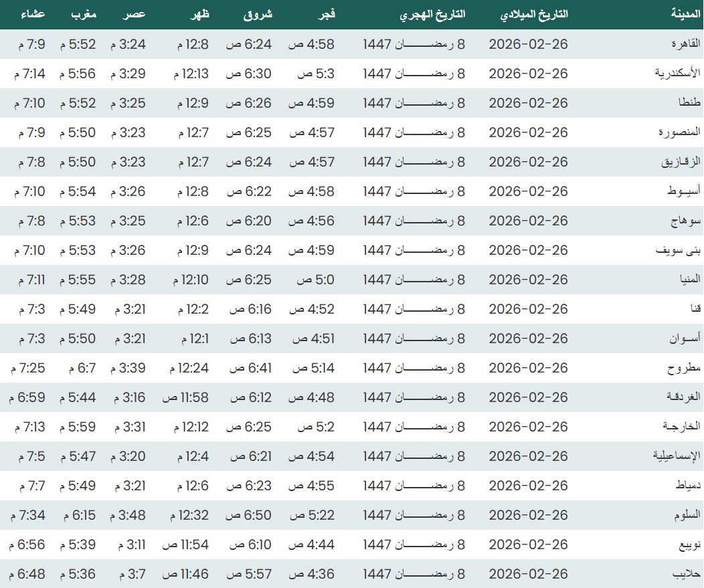The width and height of the screenshot is (704, 588).
Task: Select the أسوان city cell
Action: (685, 338)
